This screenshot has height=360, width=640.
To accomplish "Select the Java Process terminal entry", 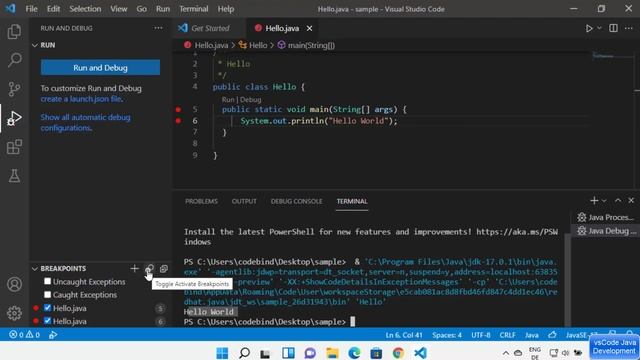I will click(x=605, y=217).
